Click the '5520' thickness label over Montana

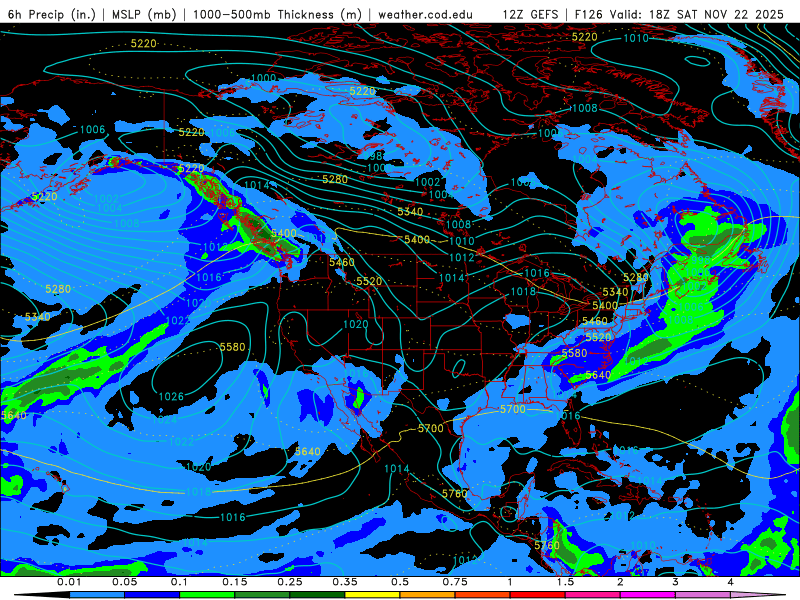(x=369, y=282)
